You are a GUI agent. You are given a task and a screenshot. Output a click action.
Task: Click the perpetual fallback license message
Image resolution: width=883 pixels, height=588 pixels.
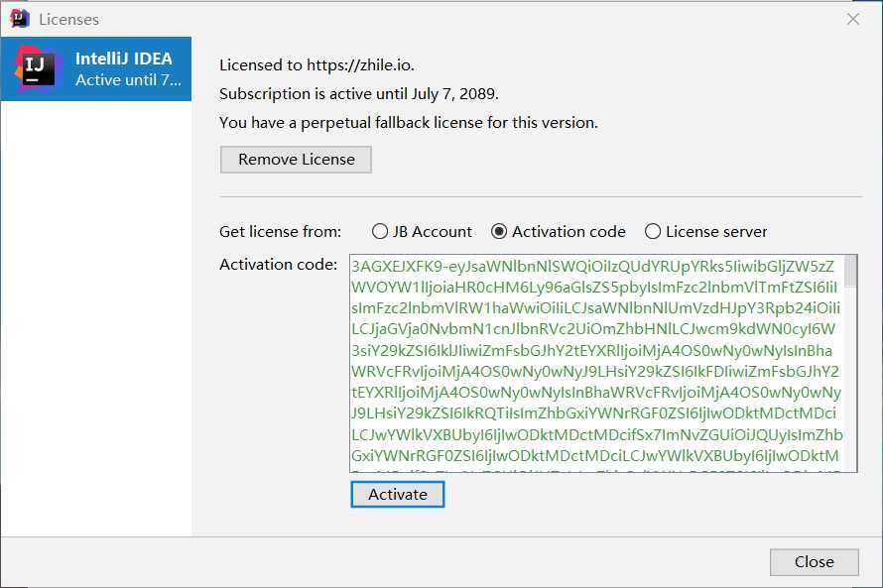(x=409, y=123)
